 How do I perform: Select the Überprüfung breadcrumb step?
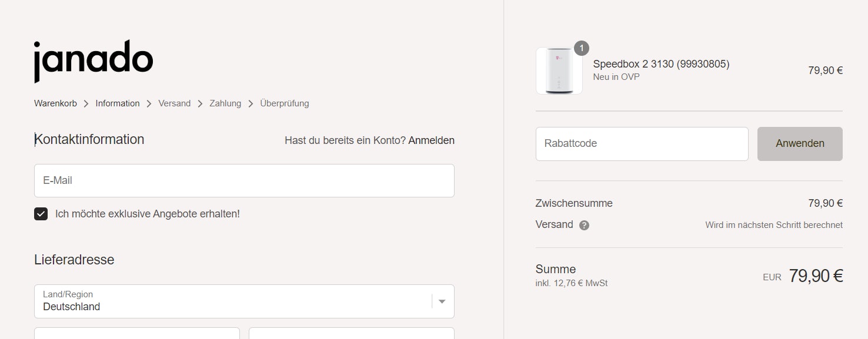coord(284,103)
